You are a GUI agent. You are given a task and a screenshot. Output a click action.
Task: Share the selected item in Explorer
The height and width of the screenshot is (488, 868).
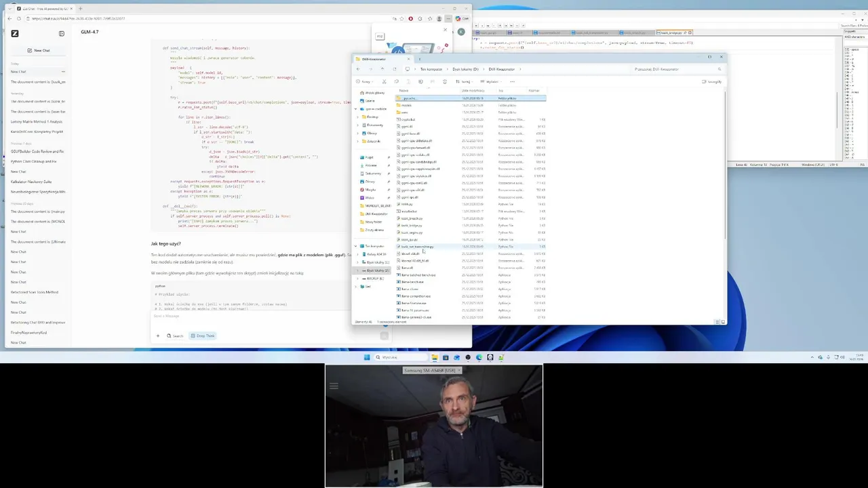click(x=433, y=81)
